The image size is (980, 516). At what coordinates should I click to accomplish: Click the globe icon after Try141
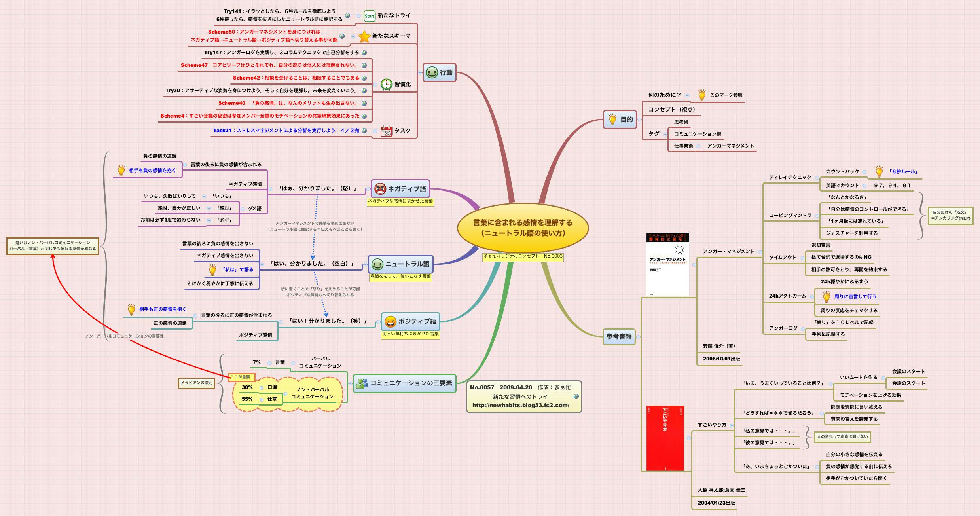347,16
